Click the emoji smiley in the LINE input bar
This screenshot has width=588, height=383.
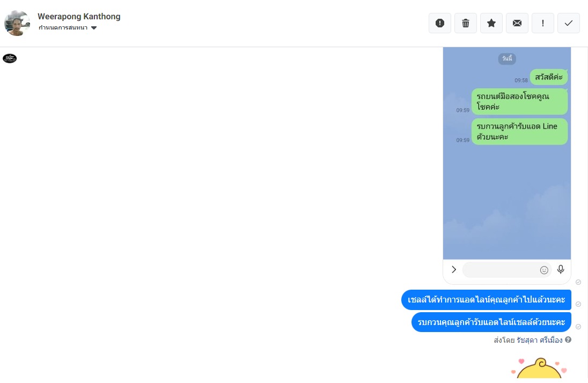coord(544,270)
